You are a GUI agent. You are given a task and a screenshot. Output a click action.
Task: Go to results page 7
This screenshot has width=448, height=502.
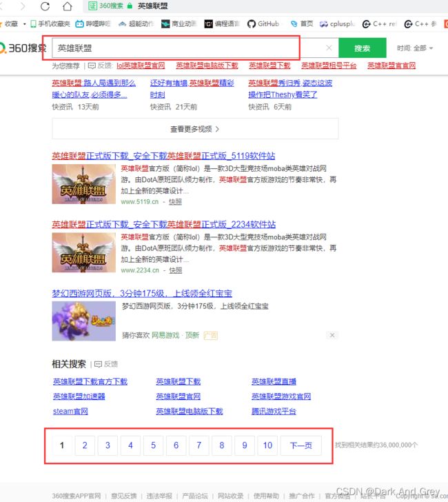[x=198, y=445]
